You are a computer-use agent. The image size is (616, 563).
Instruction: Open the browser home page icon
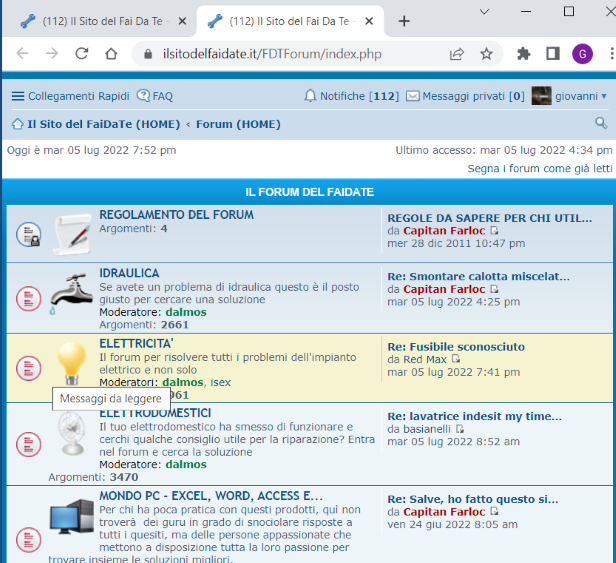pos(111,53)
